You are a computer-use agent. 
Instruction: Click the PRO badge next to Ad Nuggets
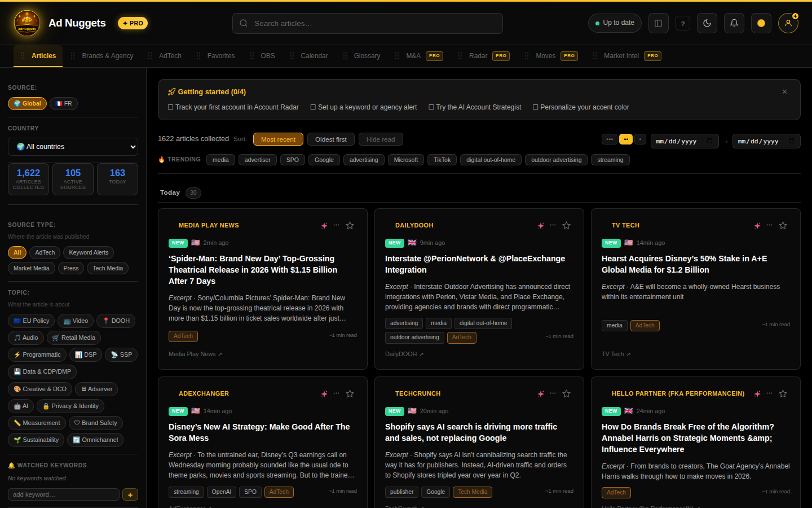(133, 23)
